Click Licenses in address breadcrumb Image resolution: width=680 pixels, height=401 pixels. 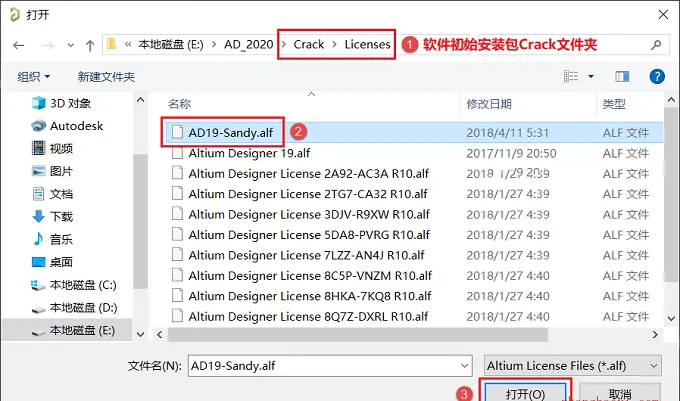pyautogui.click(x=367, y=44)
